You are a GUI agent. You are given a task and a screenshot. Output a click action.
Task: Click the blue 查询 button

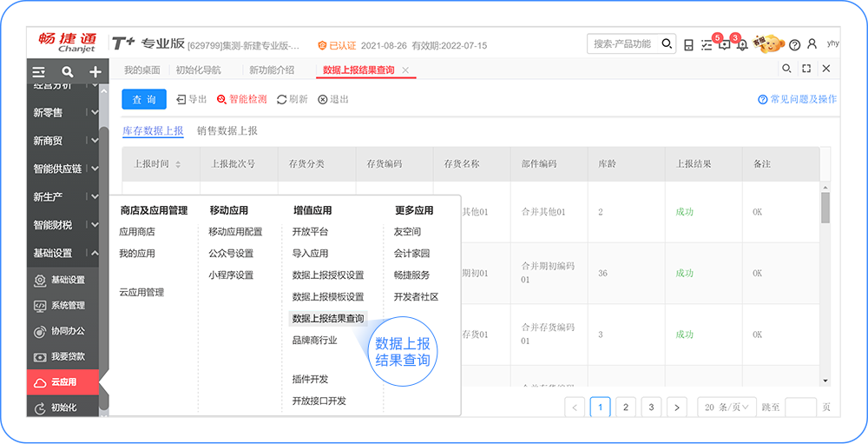(x=144, y=100)
